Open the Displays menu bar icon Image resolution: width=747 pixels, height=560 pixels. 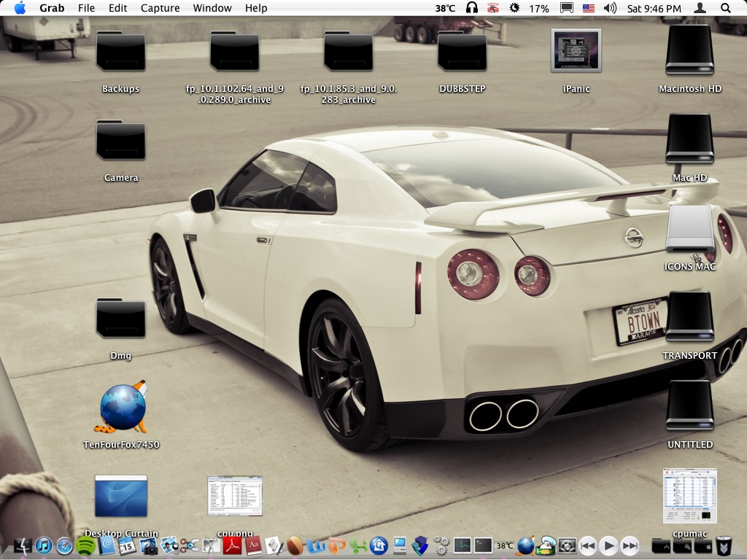[566, 8]
